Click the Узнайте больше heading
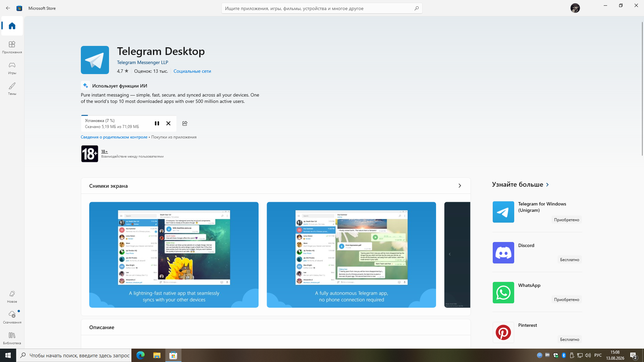The width and height of the screenshot is (644, 362). click(518, 185)
